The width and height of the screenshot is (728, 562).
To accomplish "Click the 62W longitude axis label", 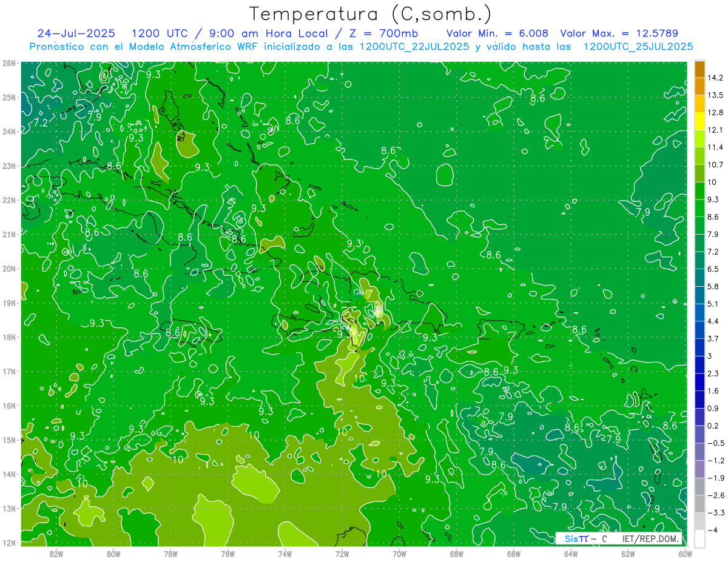I will [628, 554].
